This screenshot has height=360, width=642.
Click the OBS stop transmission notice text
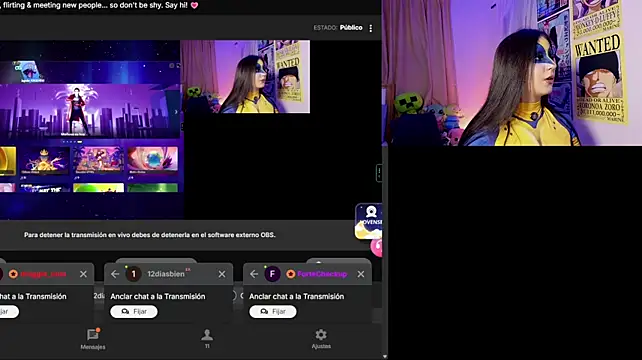pos(149,235)
